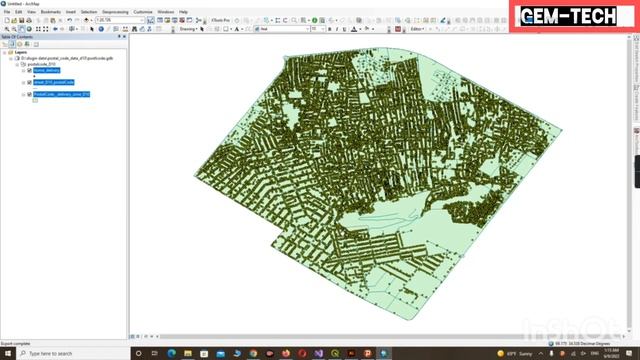The height and width of the screenshot is (360, 640).
Task: Open Microsoft Edge from the taskbar
Action: tap(171, 353)
